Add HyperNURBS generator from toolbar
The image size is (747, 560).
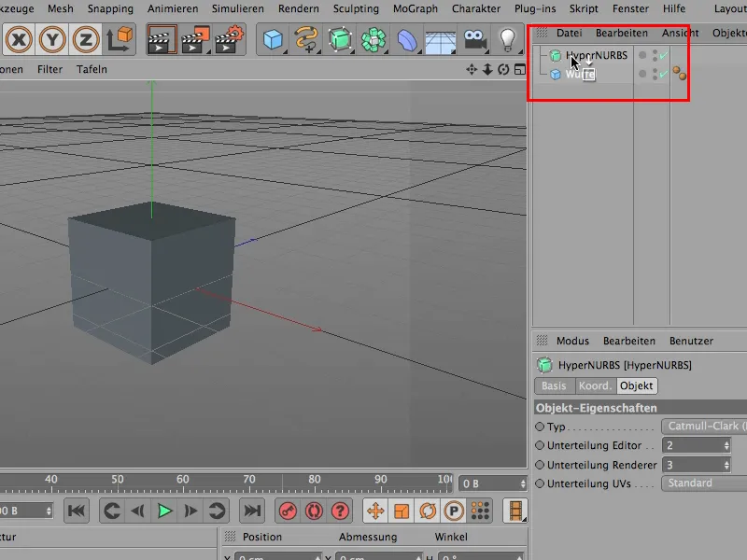pos(340,39)
